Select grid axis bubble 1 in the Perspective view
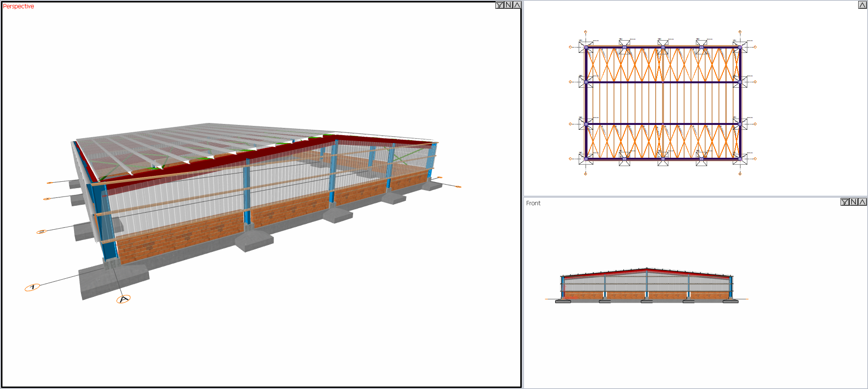 (32, 287)
